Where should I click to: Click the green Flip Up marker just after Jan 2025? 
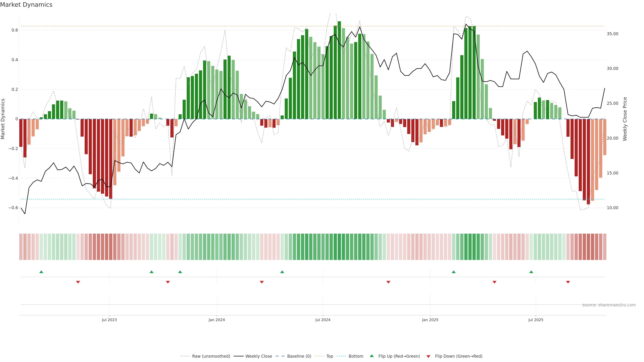tap(454, 272)
